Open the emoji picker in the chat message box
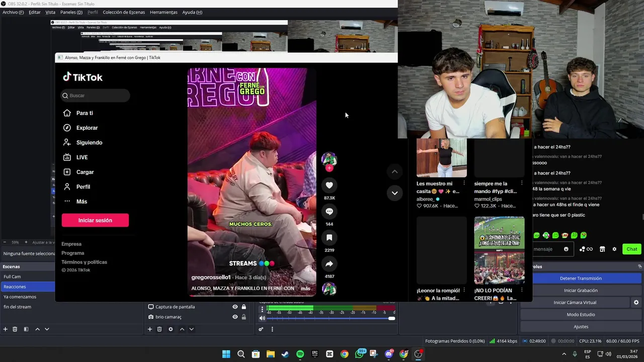The image size is (644, 362). coord(566,249)
